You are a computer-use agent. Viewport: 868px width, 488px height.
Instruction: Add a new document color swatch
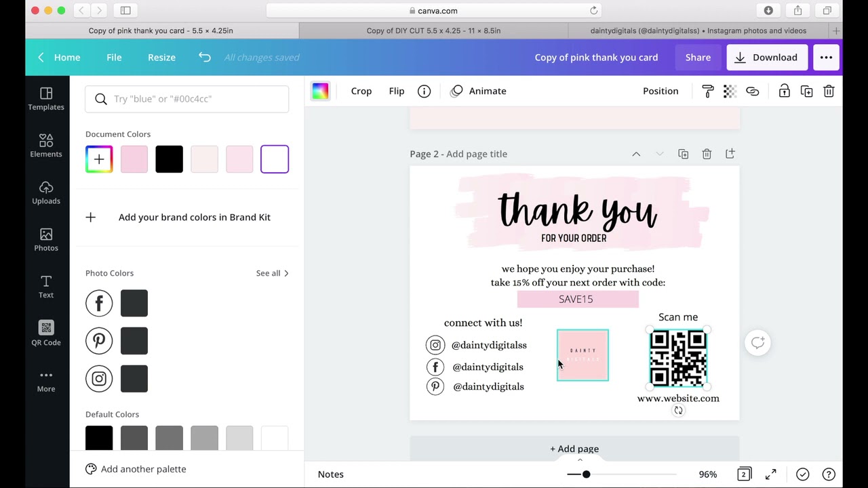pyautogui.click(x=99, y=159)
